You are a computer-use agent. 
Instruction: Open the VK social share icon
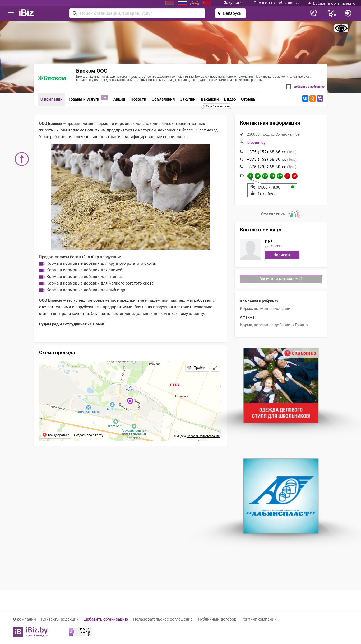coord(305,98)
